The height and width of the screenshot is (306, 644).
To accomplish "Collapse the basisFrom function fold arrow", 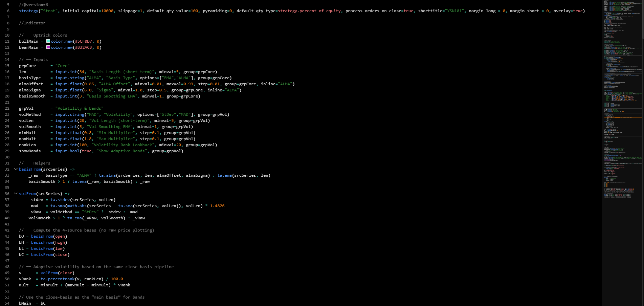I will click(15, 169).
